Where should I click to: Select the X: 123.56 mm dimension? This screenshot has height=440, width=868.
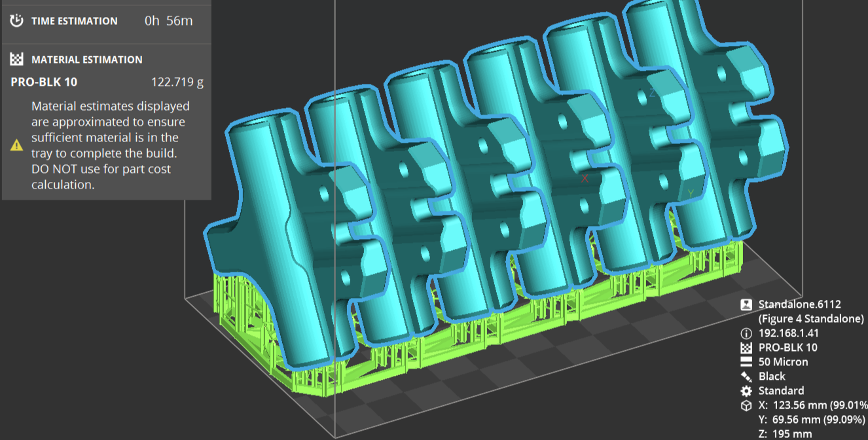(x=813, y=405)
